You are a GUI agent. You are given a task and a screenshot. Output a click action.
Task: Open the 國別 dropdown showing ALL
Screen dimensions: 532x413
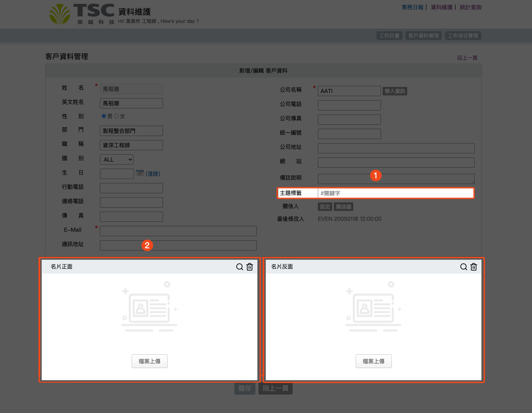click(x=117, y=159)
